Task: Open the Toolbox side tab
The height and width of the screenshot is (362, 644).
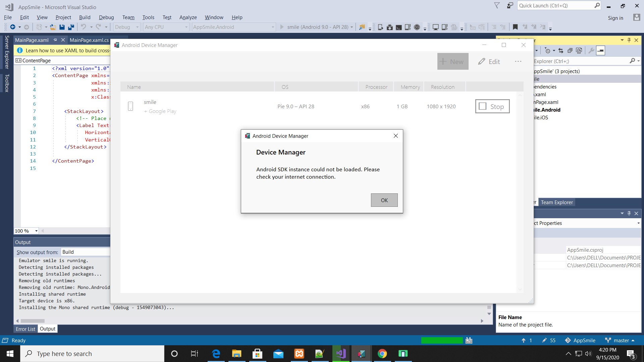Action: [x=7, y=83]
